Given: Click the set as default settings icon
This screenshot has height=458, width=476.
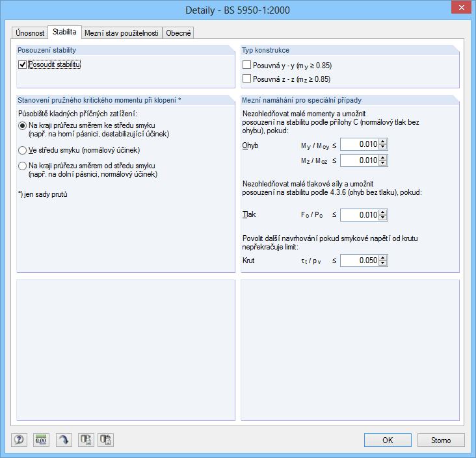Looking at the screenshot, I should [x=86, y=440].
